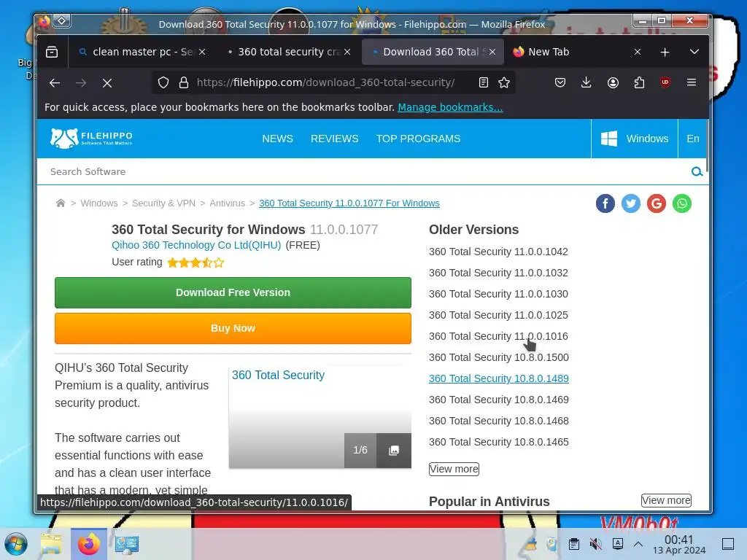
Task: Expand the list all tabs chevron
Action: point(694,52)
